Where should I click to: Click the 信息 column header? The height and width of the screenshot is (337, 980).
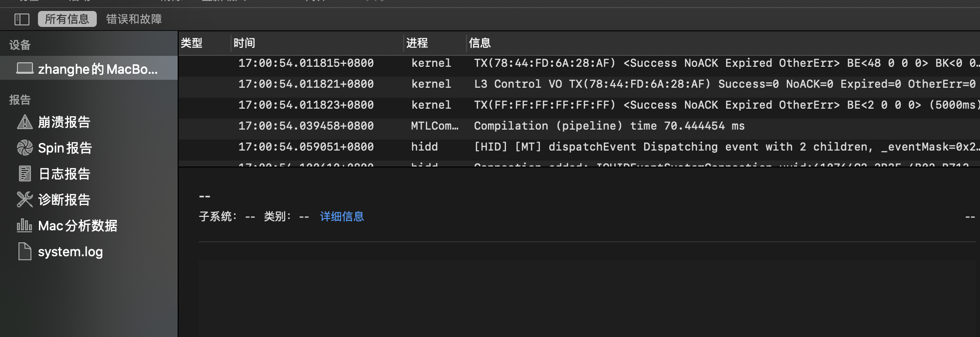[x=480, y=43]
